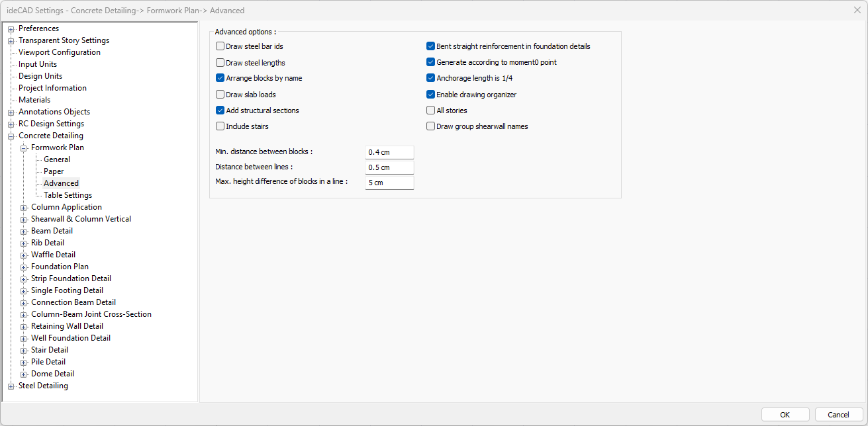Select Pile Detail tree item
Image resolution: width=868 pixels, height=426 pixels.
(48, 362)
